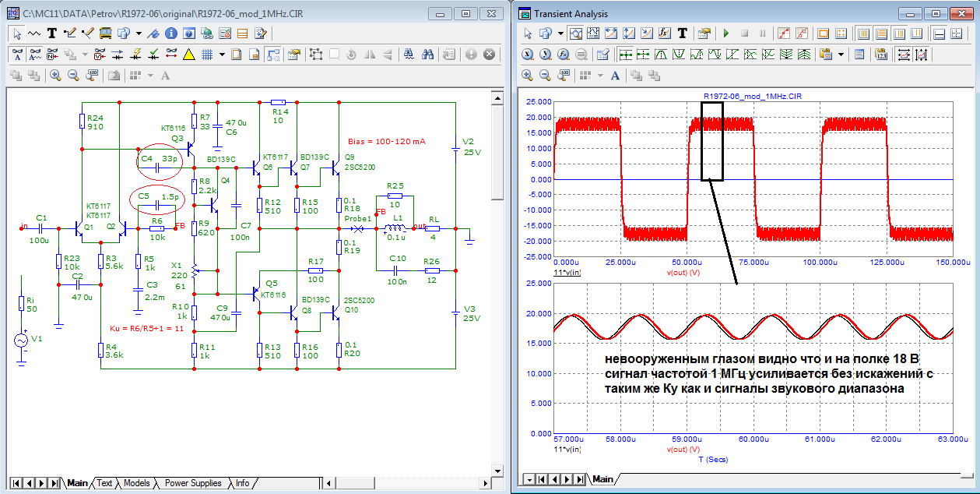Select the wire drawing tool in schematic

tap(69, 34)
